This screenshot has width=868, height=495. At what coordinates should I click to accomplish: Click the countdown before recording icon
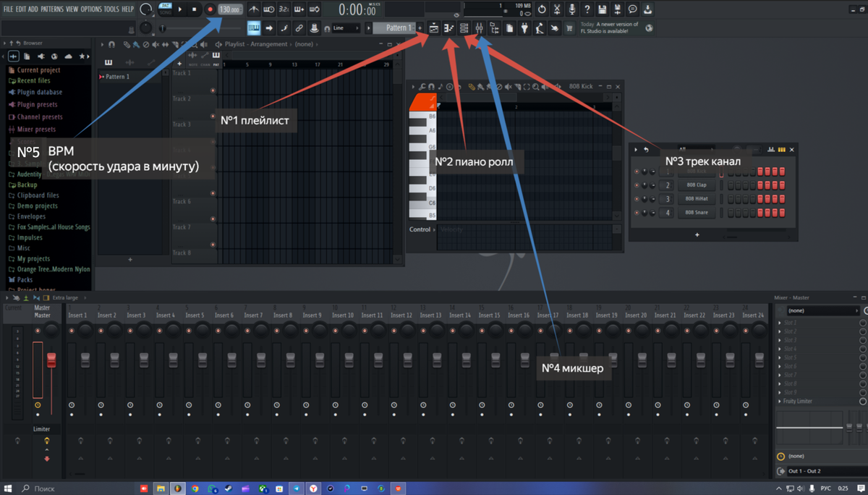click(x=284, y=9)
